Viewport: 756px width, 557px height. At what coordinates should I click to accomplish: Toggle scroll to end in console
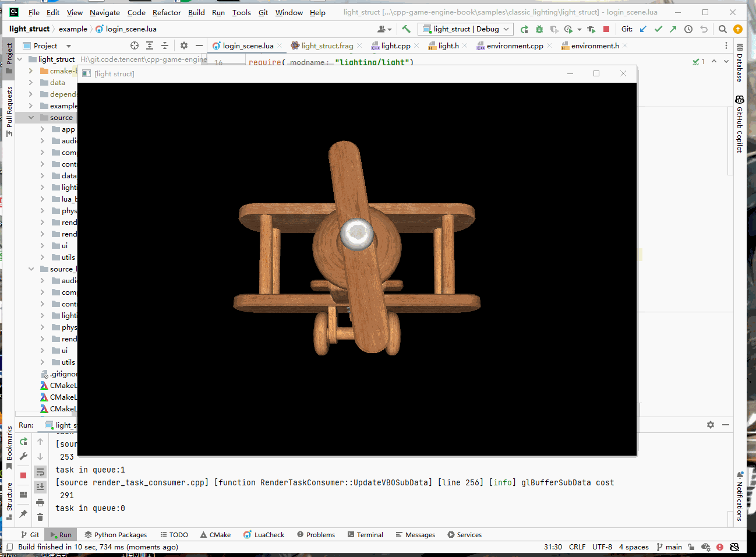point(40,487)
